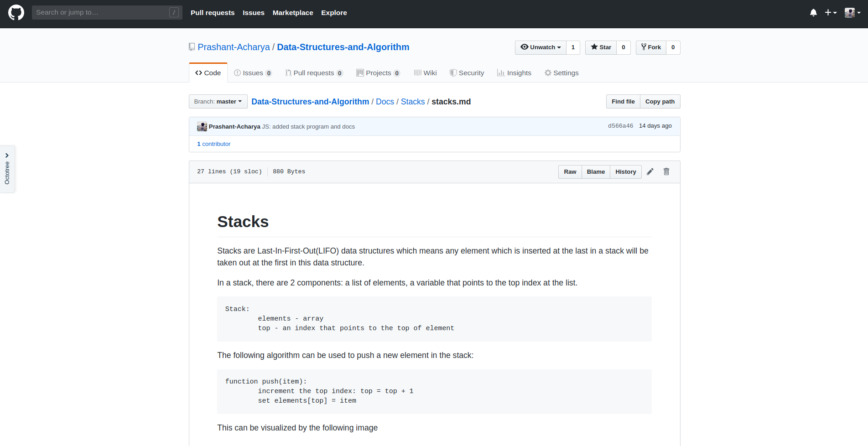
Task: Open the Prashant-Acharya owner link
Action: coord(234,47)
